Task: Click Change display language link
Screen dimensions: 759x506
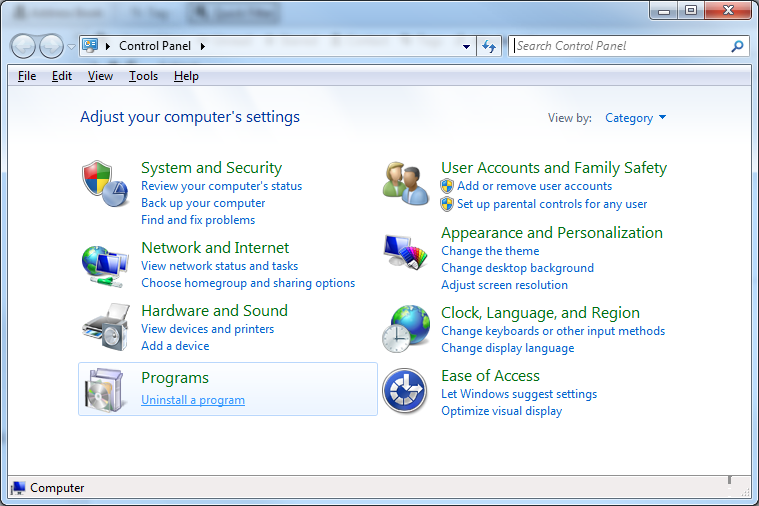Action: 507,348
